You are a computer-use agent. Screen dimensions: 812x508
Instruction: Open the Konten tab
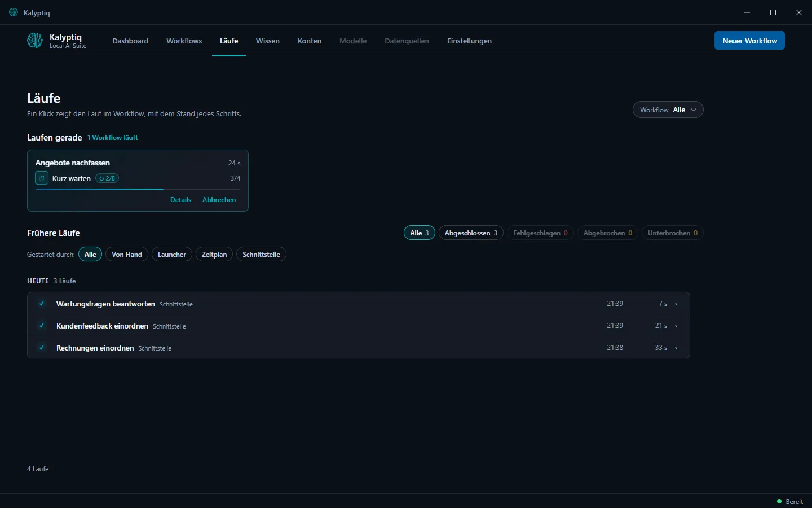pyautogui.click(x=310, y=41)
